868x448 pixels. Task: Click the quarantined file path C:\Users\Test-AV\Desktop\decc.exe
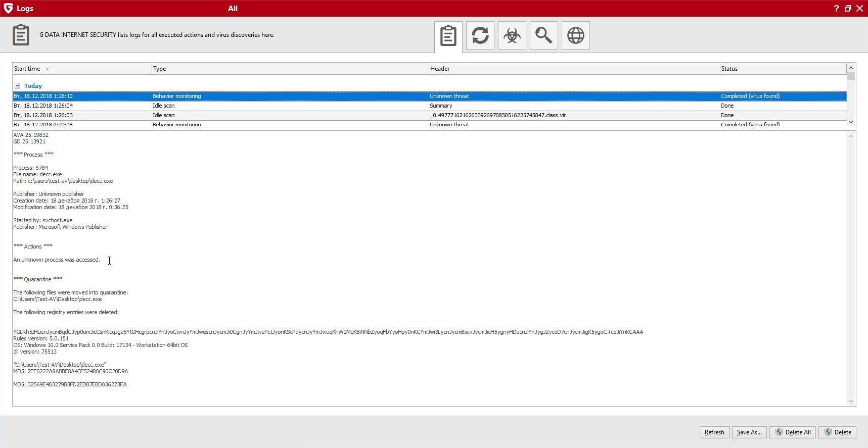58,299
